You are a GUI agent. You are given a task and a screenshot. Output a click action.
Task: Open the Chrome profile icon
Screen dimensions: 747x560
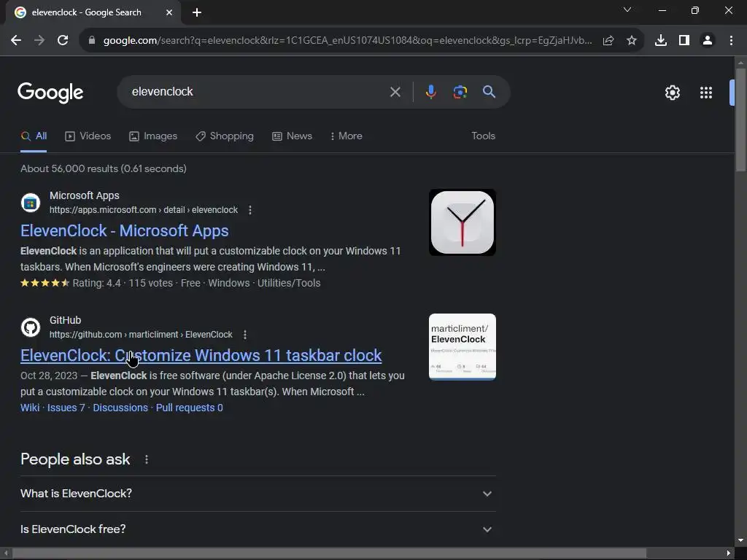[708, 41]
